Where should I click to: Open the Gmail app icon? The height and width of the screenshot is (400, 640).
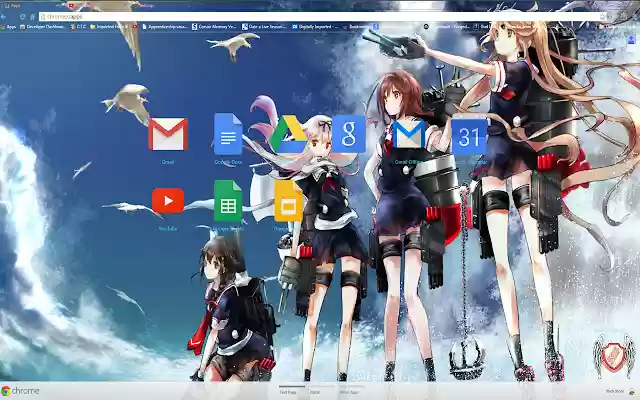pos(168,134)
